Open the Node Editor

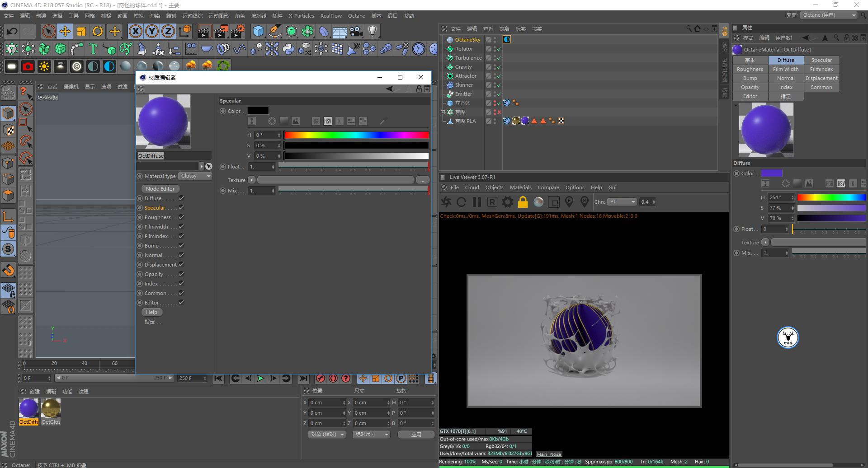(160, 188)
